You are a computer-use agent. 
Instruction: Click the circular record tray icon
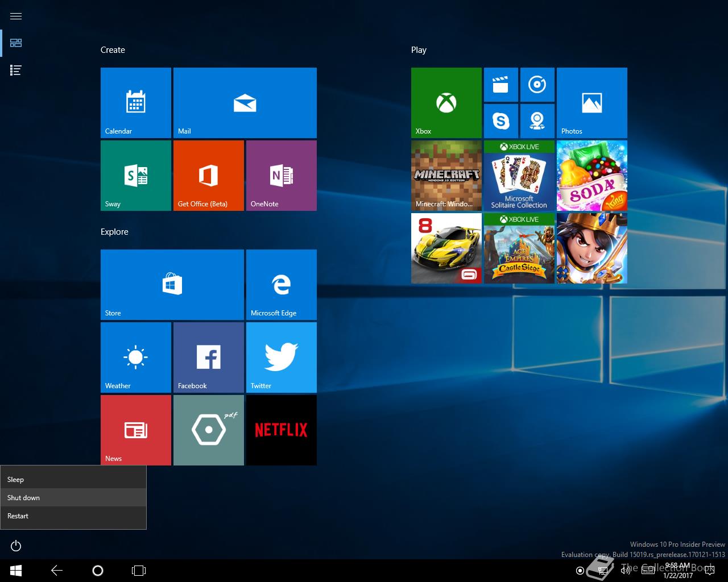pyautogui.click(x=580, y=571)
